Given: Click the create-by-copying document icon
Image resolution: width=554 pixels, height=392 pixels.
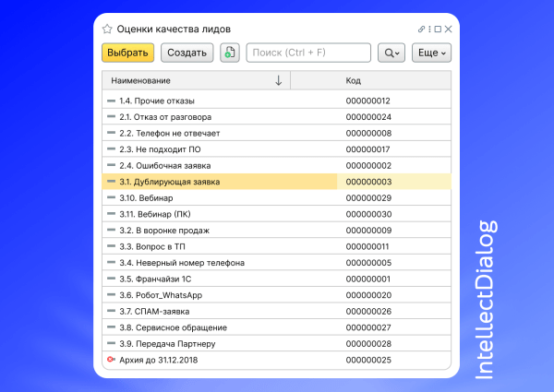Looking at the screenshot, I should (229, 53).
